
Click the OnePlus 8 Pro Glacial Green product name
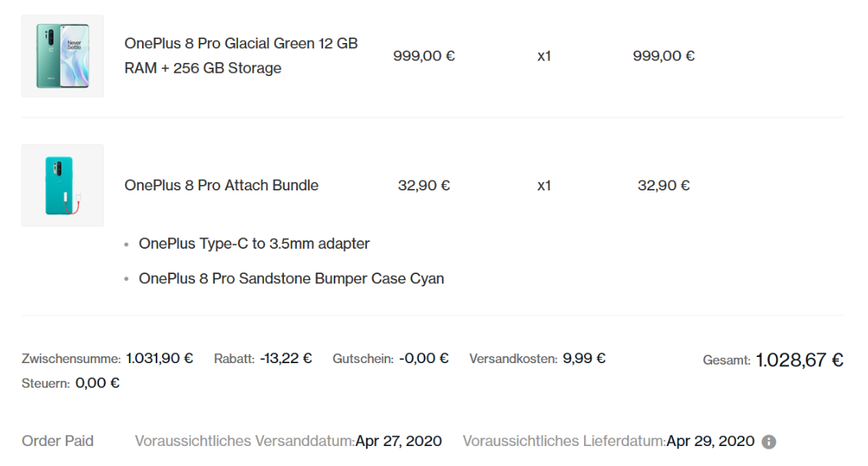[x=241, y=55]
